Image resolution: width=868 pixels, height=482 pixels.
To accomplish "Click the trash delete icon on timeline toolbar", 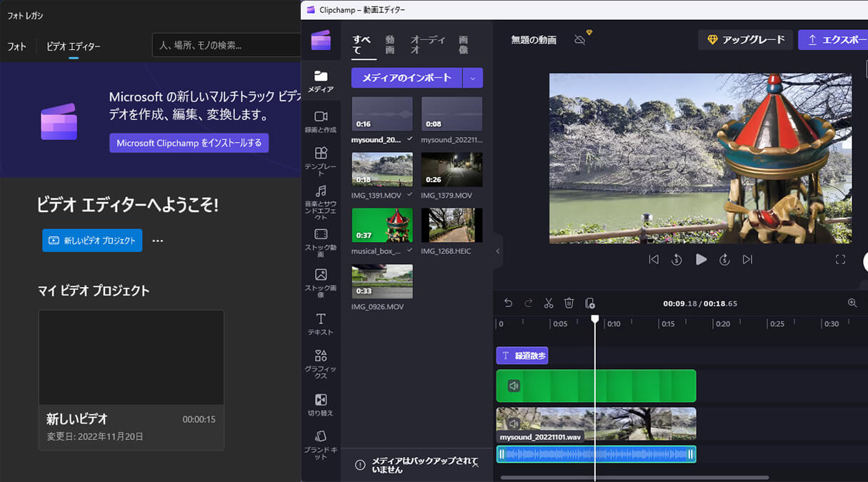I will 569,303.
